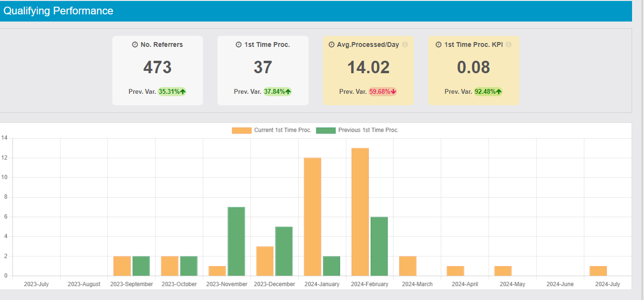Screen dimensions: 644x300
Task: Click the green legend color box
Action: point(326,130)
